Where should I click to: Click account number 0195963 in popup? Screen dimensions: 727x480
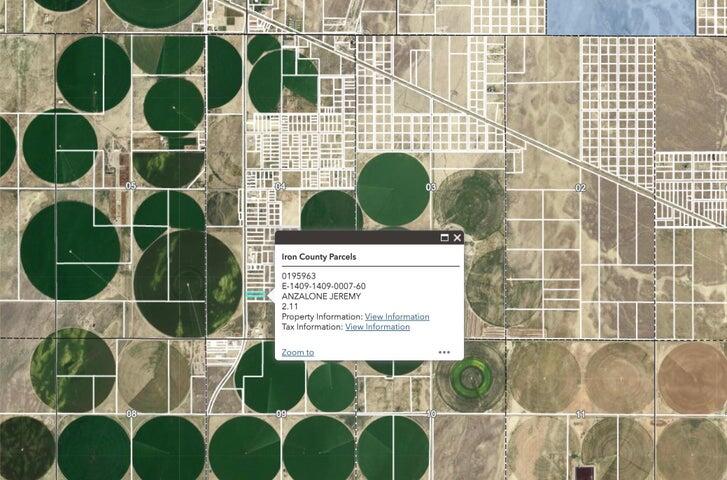(x=298, y=276)
